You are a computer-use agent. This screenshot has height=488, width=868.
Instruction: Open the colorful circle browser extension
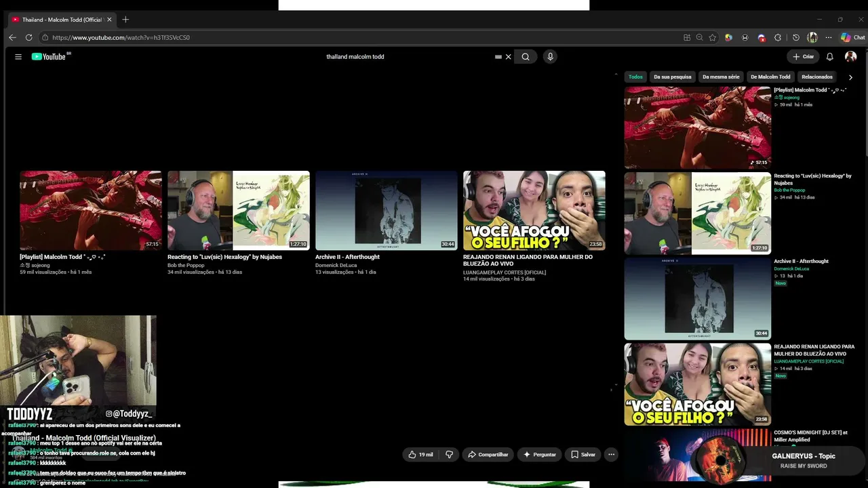[x=728, y=37]
